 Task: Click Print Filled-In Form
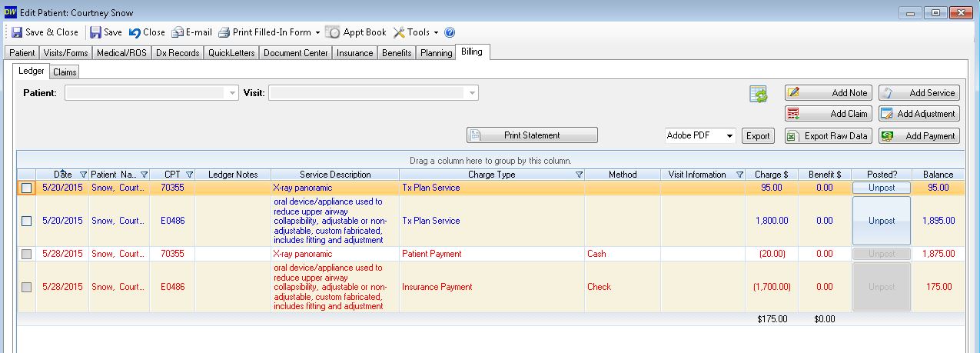264,32
